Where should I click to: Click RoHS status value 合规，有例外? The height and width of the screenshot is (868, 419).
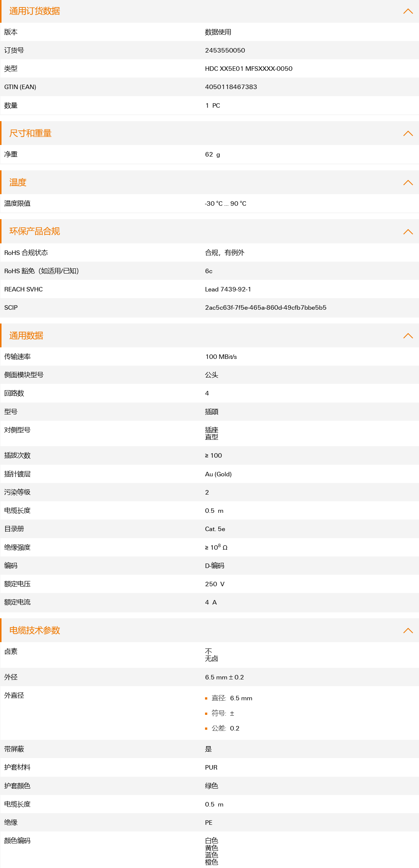(x=225, y=253)
